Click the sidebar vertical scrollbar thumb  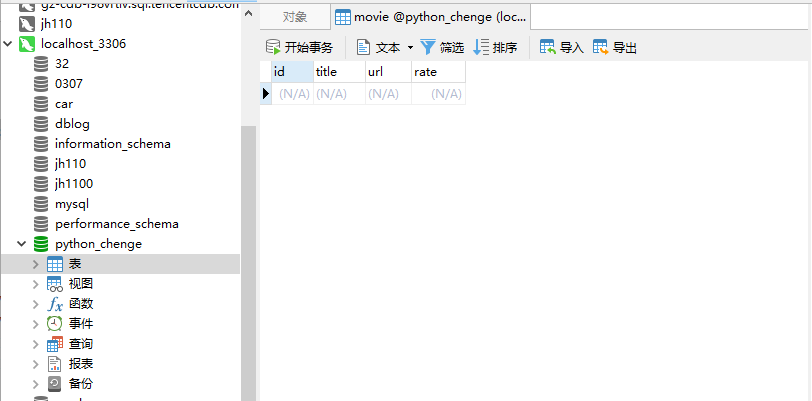tap(249, 263)
